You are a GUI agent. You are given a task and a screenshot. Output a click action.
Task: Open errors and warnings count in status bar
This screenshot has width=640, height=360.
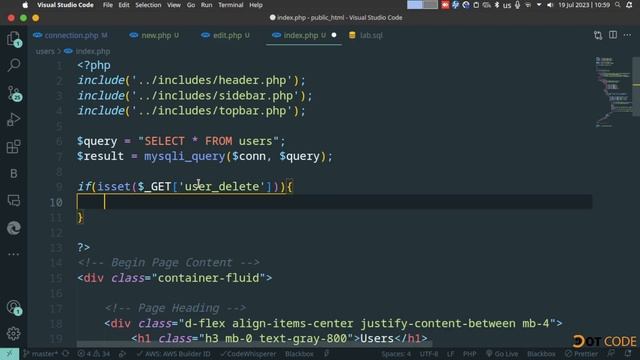(93, 354)
